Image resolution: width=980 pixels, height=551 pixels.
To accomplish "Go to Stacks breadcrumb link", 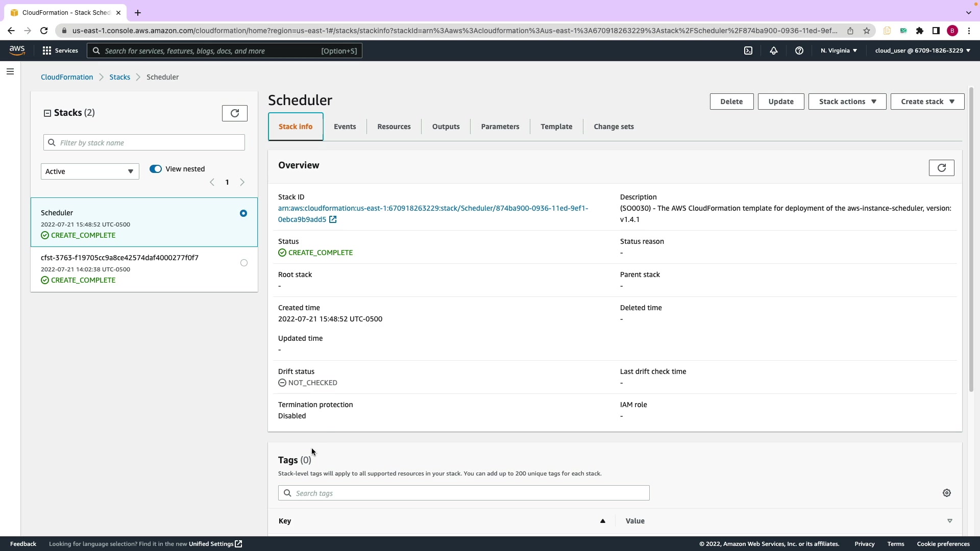I will tap(119, 77).
